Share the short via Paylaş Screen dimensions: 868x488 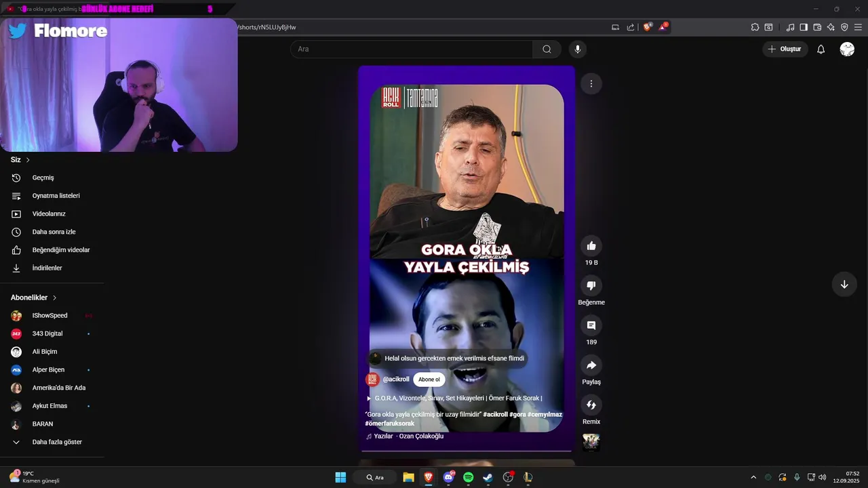(x=591, y=365)
